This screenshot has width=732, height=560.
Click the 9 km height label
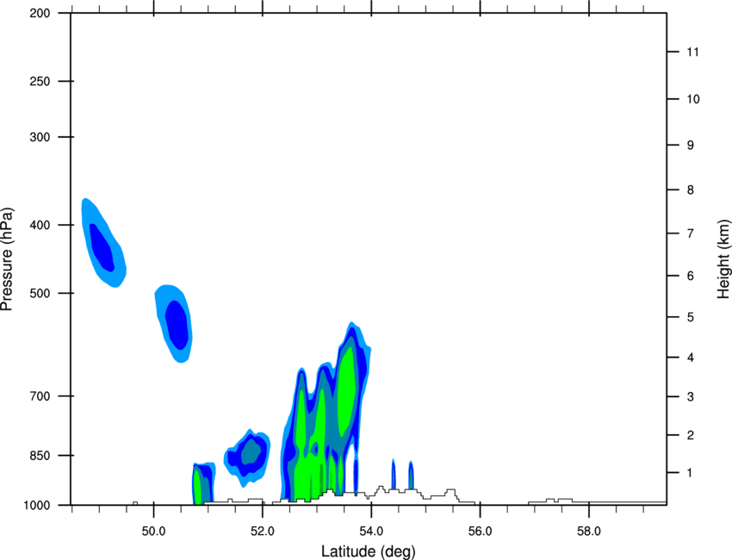click(x=690, y=146)
